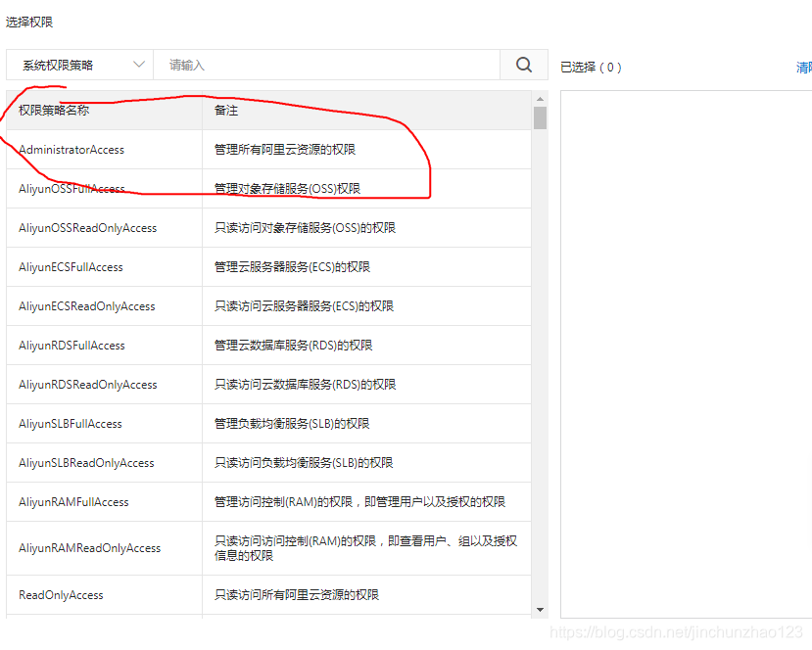This screenshot has height=650, width=812.
Task: Click the policy list scrollbar thumb
Action: 540,117
